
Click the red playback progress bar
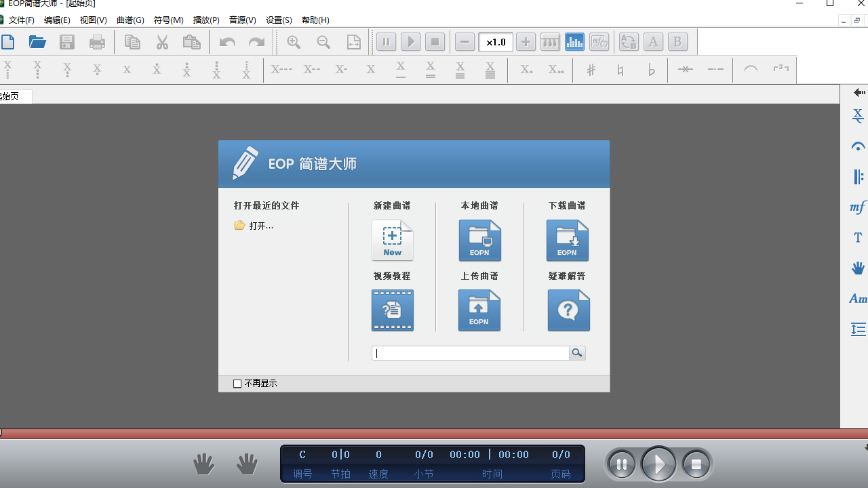pyautogui.click(x=434, y=433)
